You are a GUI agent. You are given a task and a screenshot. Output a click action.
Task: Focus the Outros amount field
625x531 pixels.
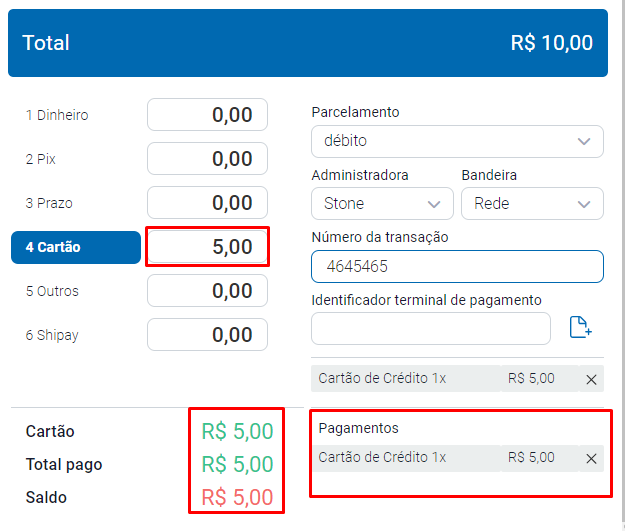(207, 291)
